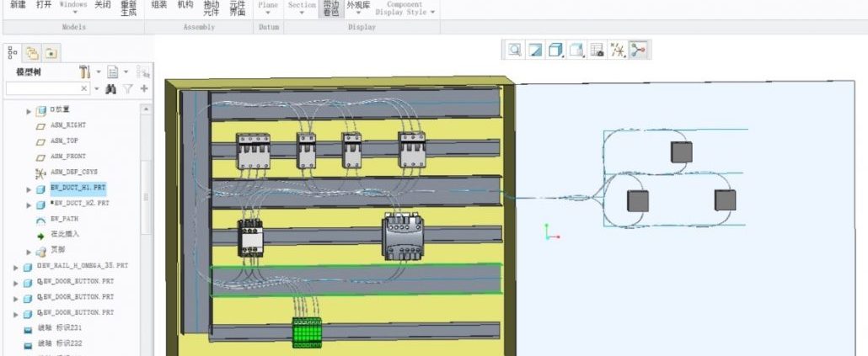
Task: Click the 线轴 标识231 spool icon
Action: click(x=28, y=330)
